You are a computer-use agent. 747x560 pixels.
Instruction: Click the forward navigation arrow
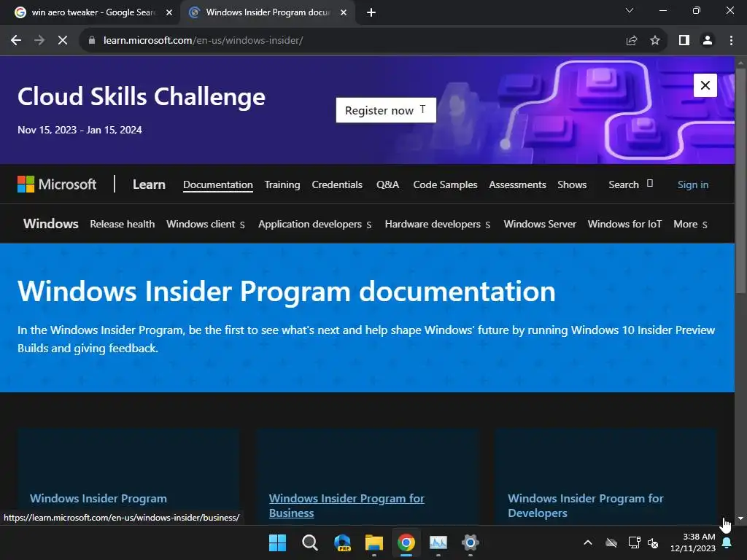tap(39, 41)
